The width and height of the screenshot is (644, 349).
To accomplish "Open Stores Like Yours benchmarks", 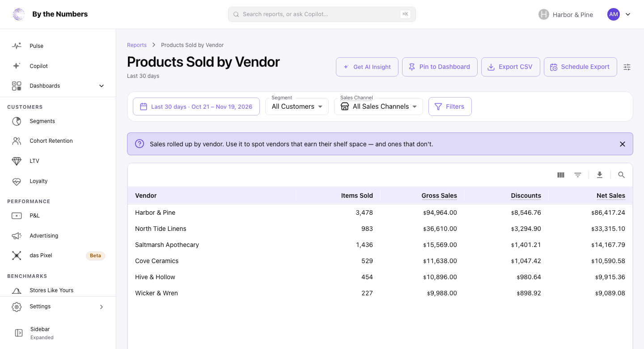I will pyautogui.click(x=58, y=290).
